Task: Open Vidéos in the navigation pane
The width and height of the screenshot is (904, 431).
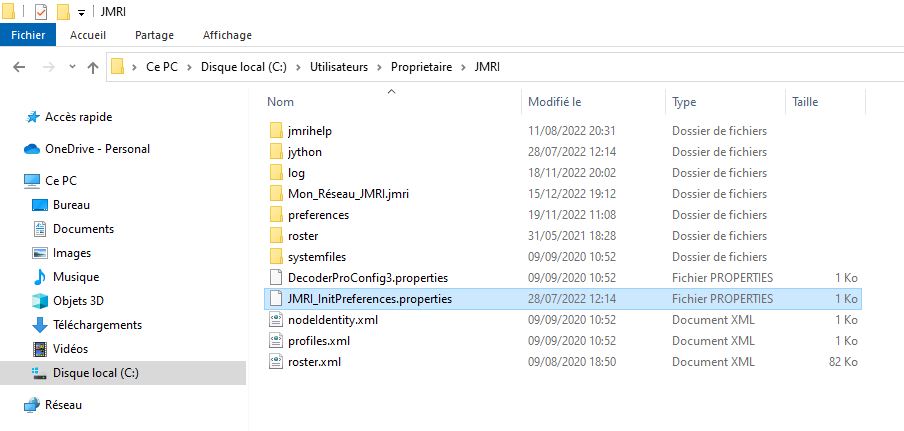Action: tap(70, 349)
